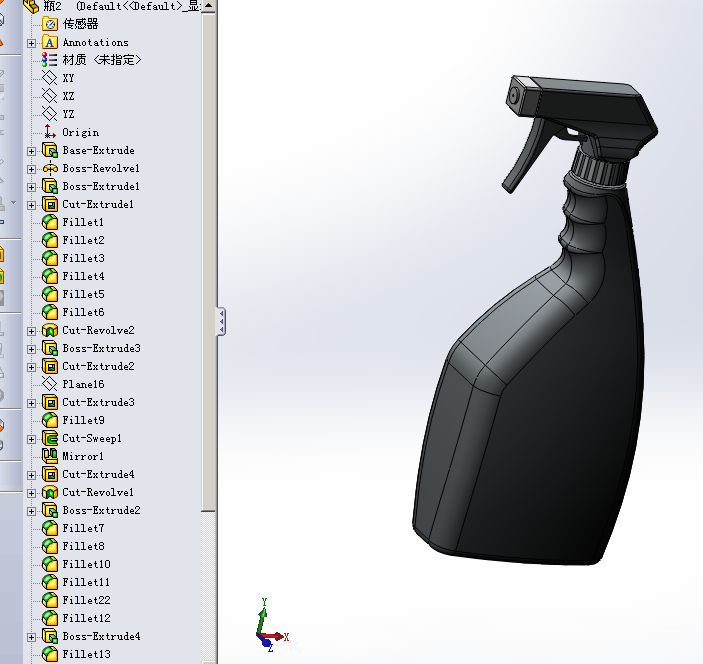703x664 pixels.
Task: Click the Material icon in tree
Action: click(x=50, y=60)
